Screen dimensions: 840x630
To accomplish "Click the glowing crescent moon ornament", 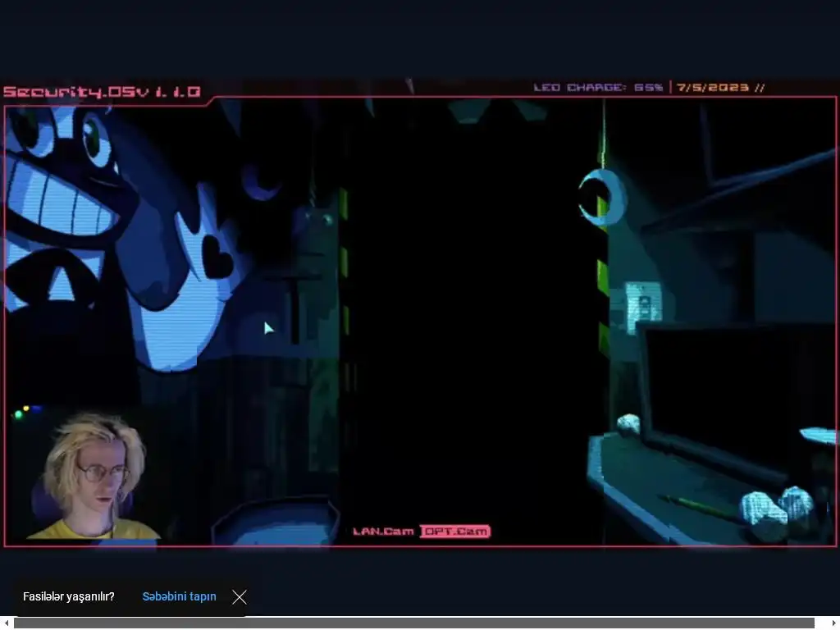I will pos(603,197).
